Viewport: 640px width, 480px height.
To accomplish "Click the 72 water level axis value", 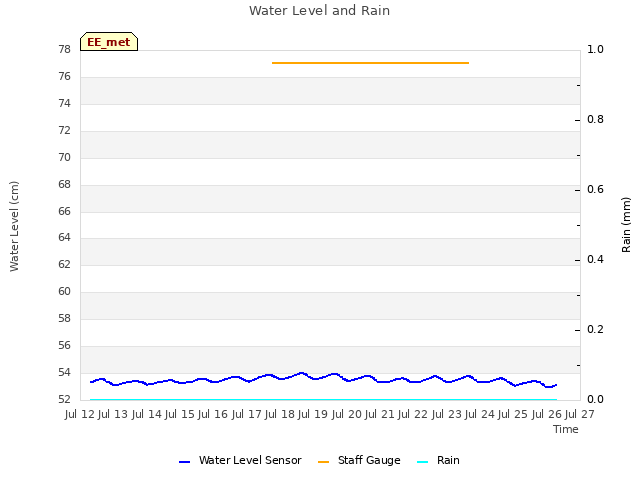I will coord(64,130).
